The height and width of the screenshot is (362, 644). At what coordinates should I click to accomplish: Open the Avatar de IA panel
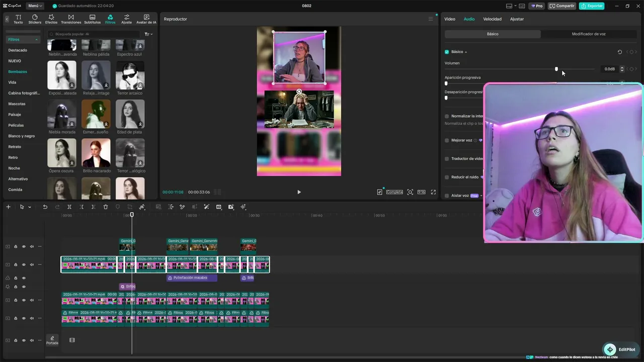[146, 19]
